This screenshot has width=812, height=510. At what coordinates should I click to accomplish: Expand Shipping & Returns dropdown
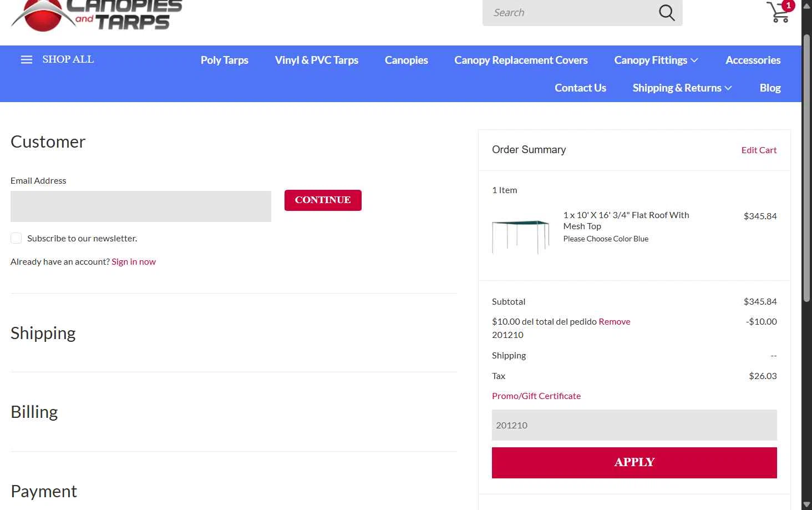point(682,88)
